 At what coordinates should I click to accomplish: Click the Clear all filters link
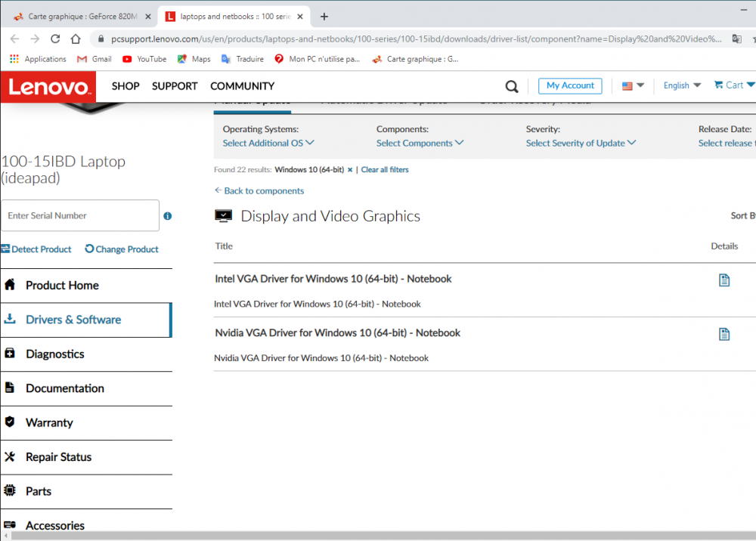[384, 169]
